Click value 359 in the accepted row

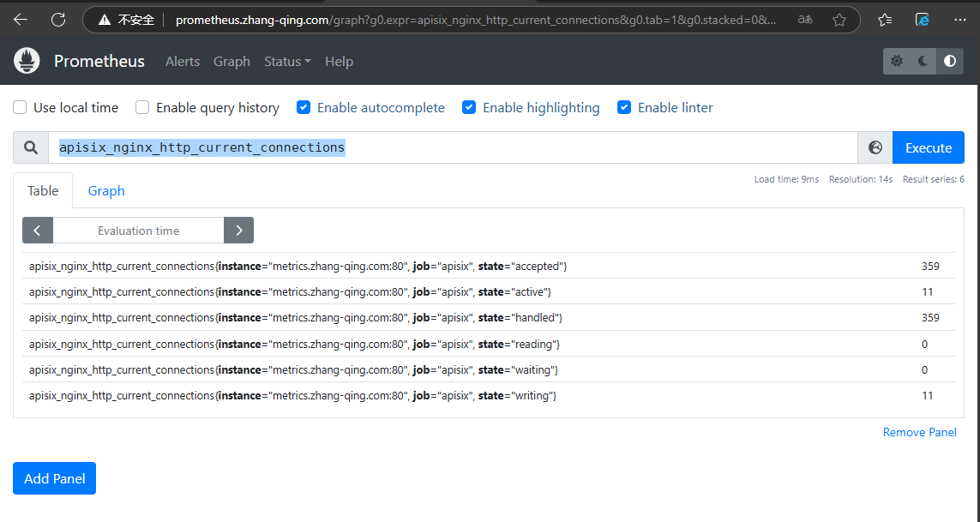[x=930, y=267]
